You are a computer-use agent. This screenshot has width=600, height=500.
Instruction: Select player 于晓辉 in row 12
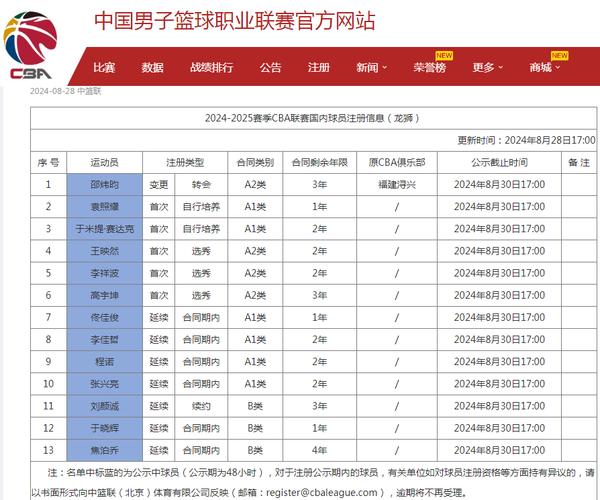pyautogui.click(x=104, y=428)
